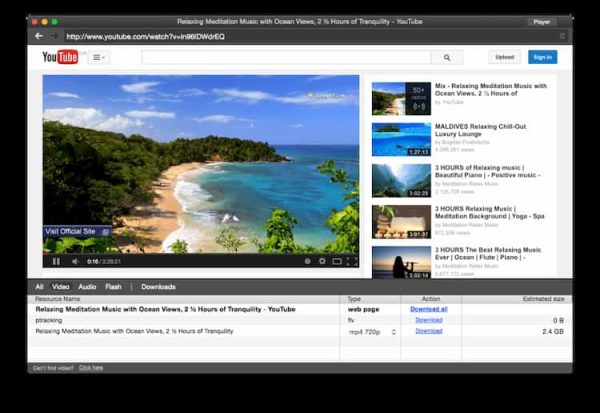Click '3 HOURS The Best Relaxing Music' title

click(x=488, y=253)
